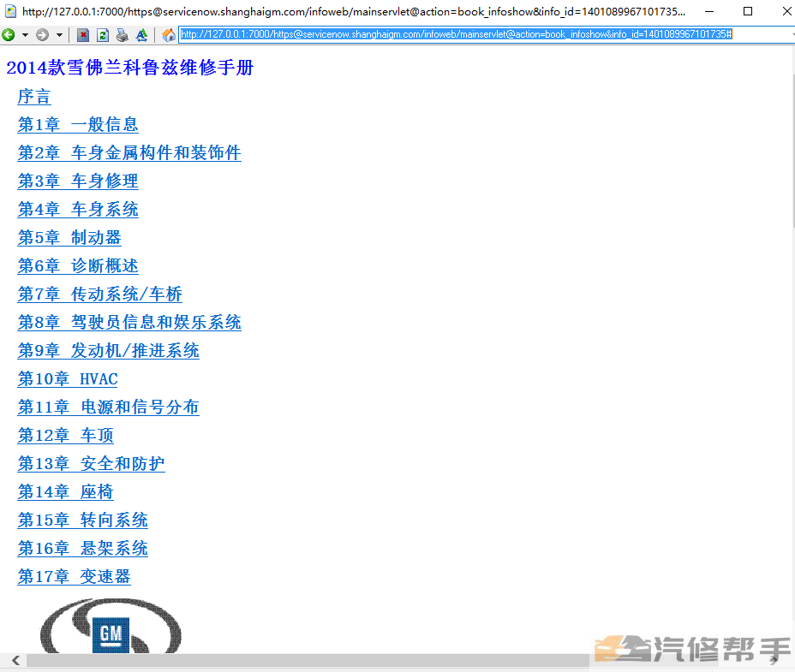Open 第17章 变速器

click(x=75, y=577)
